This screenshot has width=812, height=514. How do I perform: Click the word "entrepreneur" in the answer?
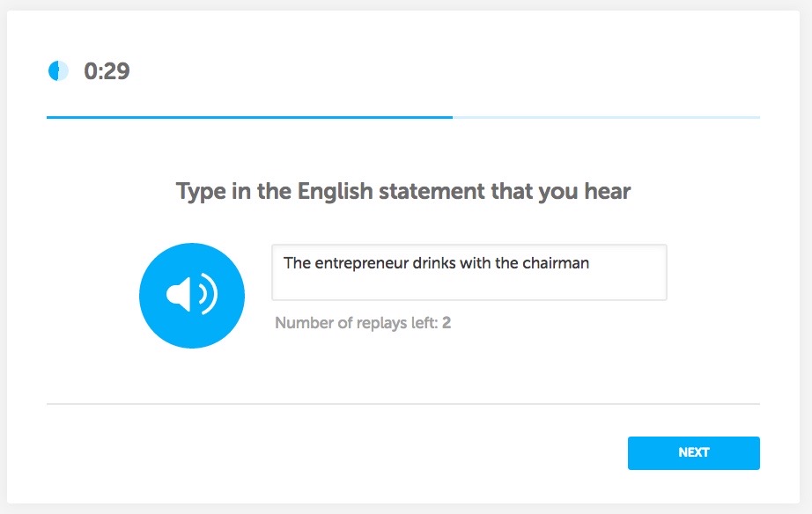pos(359,263)
